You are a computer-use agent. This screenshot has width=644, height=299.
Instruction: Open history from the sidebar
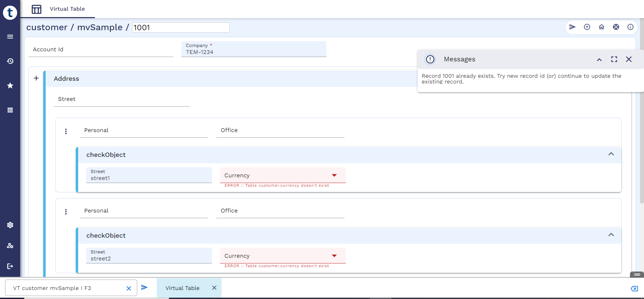point(10,61)
